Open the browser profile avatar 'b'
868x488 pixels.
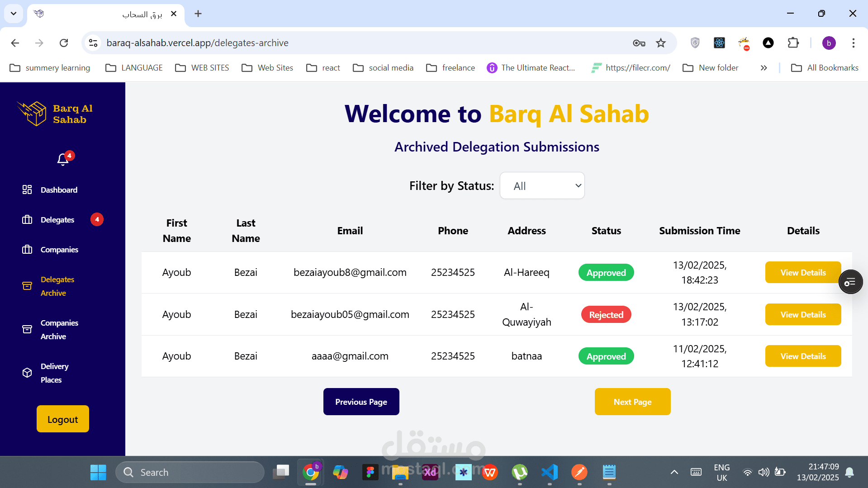(829, 43)
